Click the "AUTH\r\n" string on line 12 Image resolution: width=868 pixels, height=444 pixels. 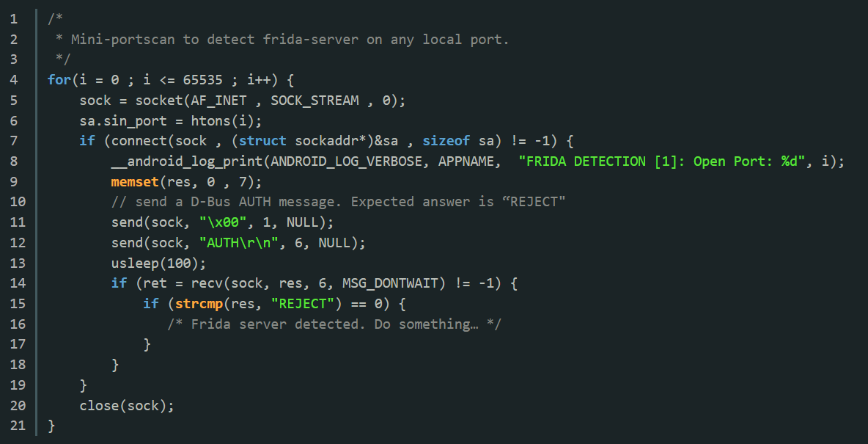tap(239, 243)
